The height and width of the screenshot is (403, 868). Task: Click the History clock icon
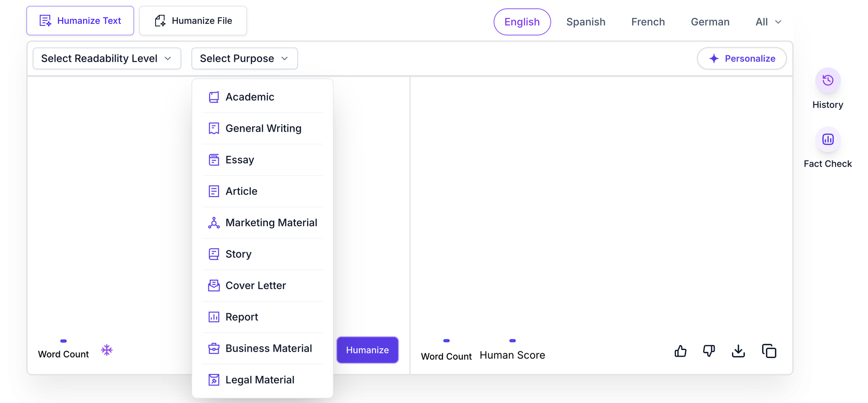tap(828, 80)
